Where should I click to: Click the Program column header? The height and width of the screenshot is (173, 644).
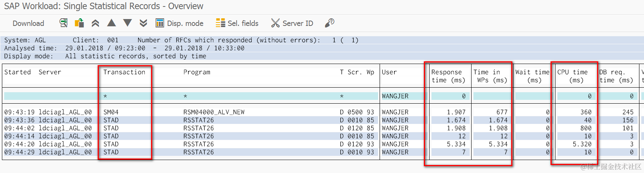[197, 72]
